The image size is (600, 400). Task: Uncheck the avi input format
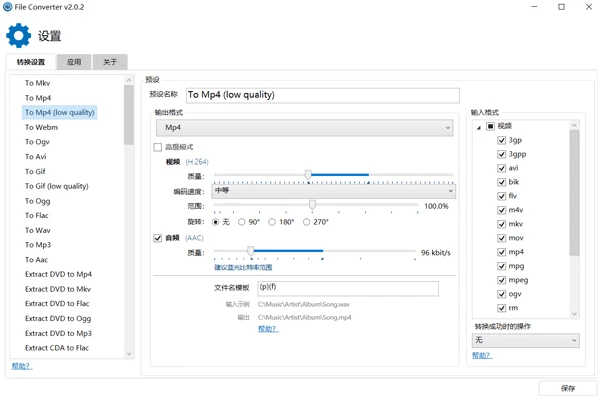point(502,168)
